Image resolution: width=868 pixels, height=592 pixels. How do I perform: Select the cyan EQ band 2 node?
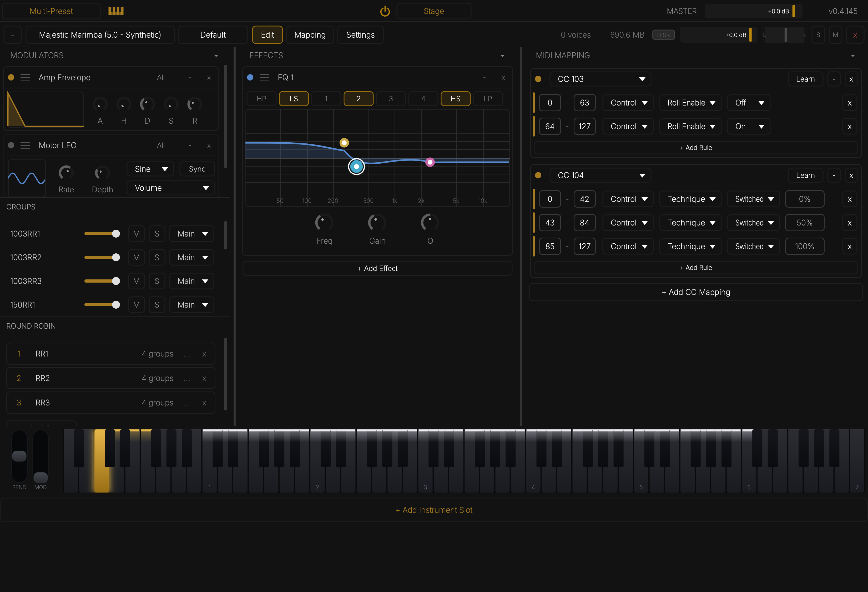click(x=356, y=167)
